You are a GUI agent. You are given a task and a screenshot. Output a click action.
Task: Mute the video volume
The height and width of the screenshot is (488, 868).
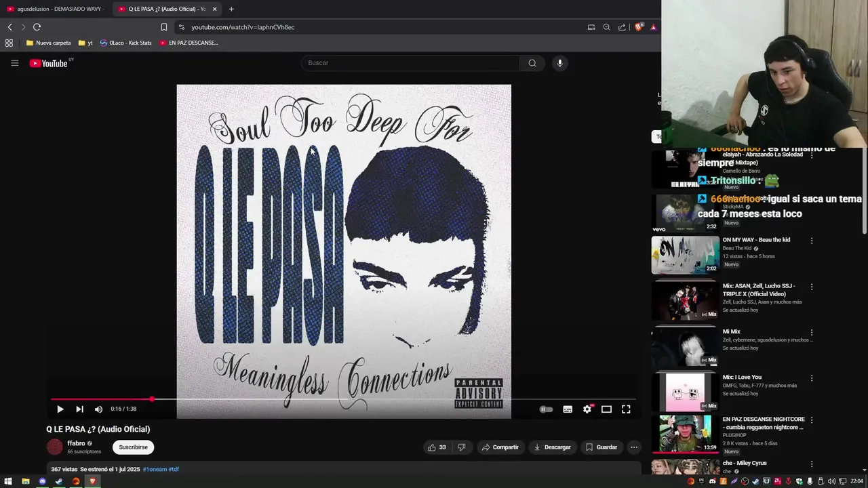tap(98, 409)
